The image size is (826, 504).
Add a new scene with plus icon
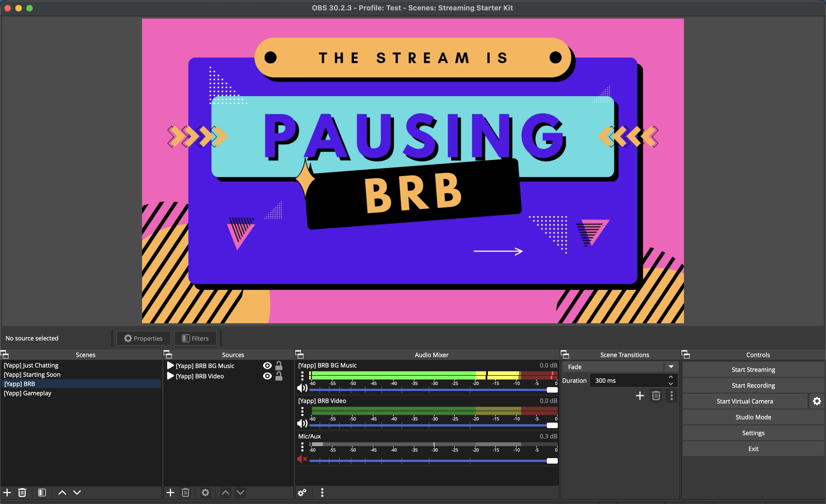pos(7,492)
